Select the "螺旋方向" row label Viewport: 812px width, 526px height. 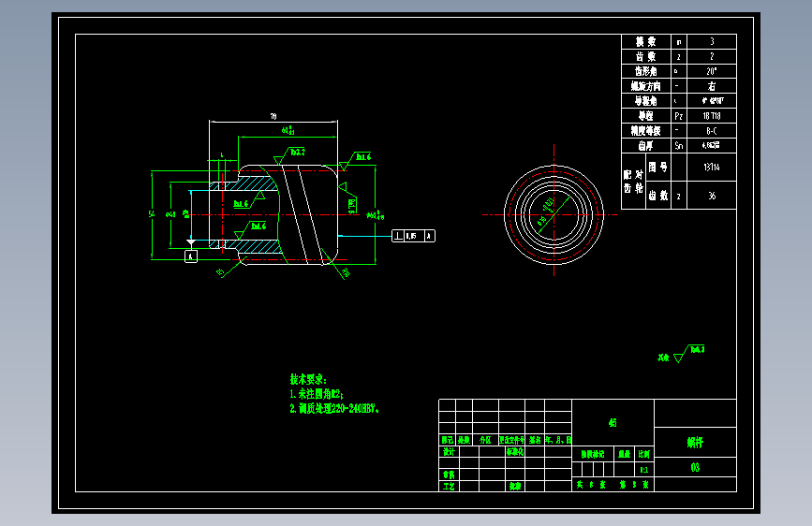646,86
